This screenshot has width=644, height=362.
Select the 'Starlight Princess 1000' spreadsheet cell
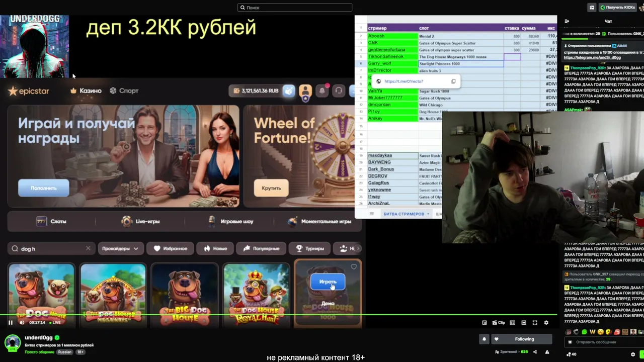(x=461, y=64)
